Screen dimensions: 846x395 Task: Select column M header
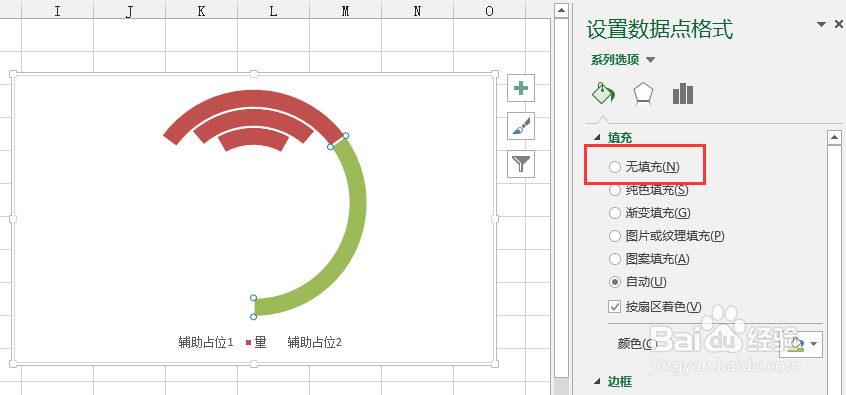tap(345, 11)
